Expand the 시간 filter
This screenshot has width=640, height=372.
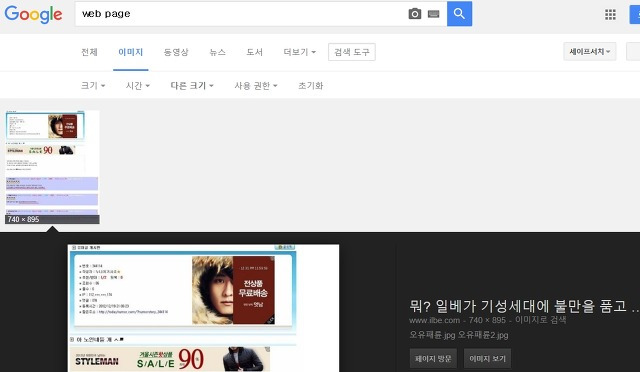[x=138, y=86]
